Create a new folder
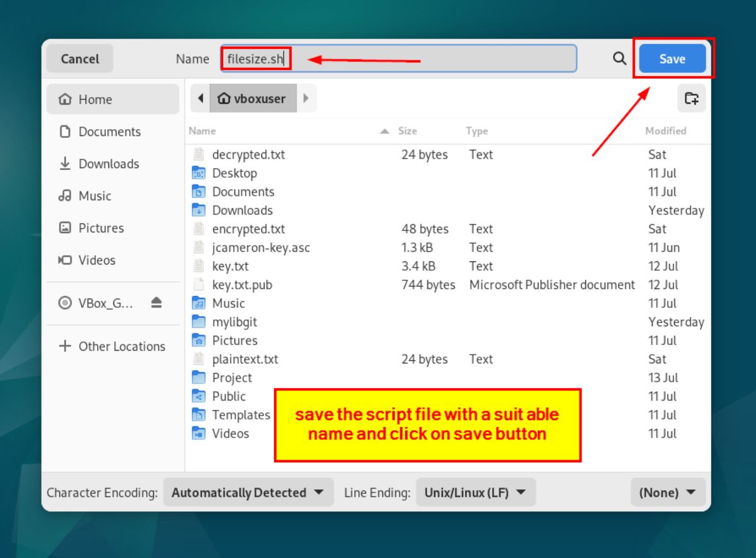756x558 pixels. click(x=691, y=98)
